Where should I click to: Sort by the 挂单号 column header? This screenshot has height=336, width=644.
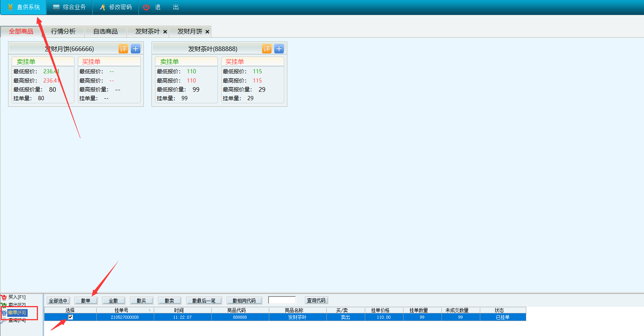125,310
